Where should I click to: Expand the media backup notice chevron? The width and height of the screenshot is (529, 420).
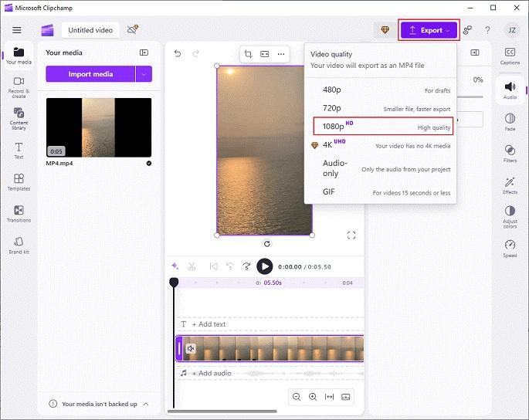coord(146,404)
